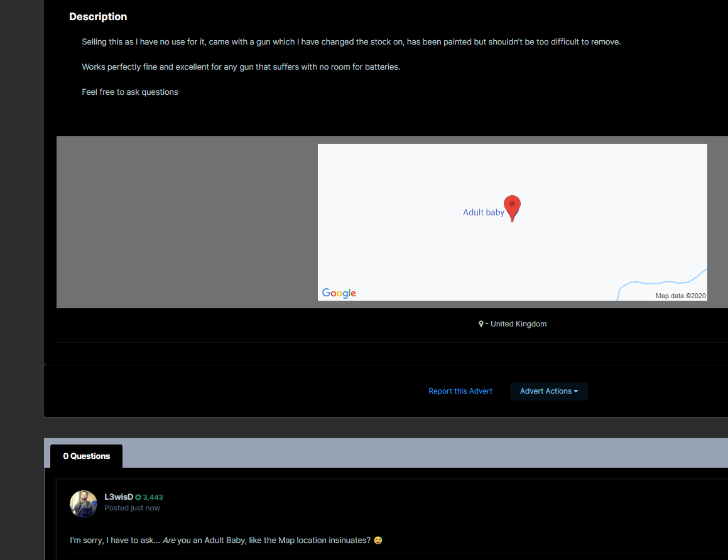The height and width of the screenshot is (560, 728).
Task: Click the laughing emoji in the comment
Action: pos(378,540)
